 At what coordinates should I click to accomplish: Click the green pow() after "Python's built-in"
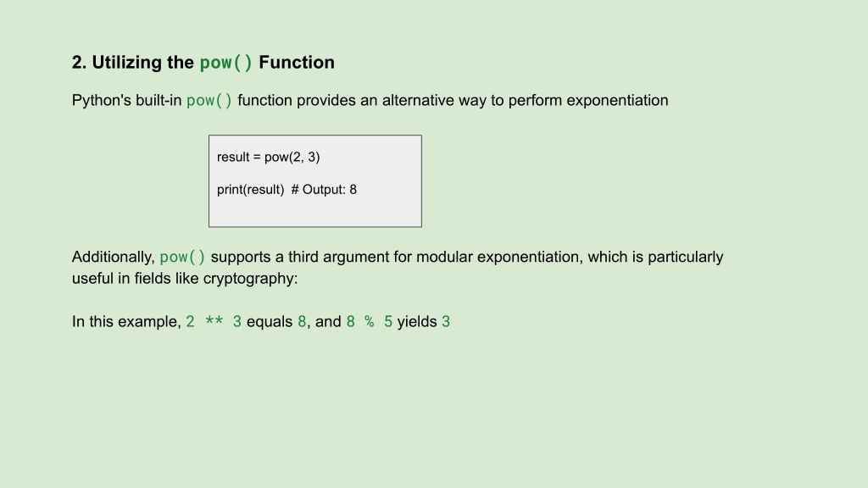tap(209, 100)
